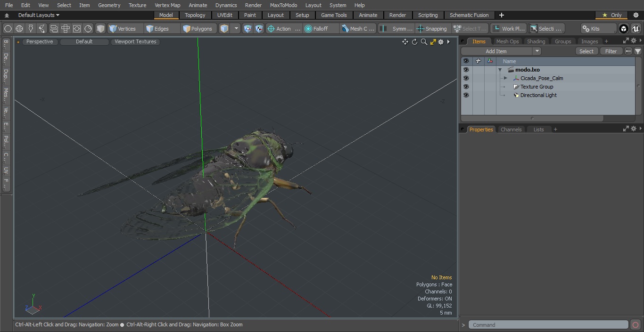Open the Perspective view type dropdown
Image resolution: width=644 pixels, height=332 pixels.
pyautogui.click(x=40, y=41)
